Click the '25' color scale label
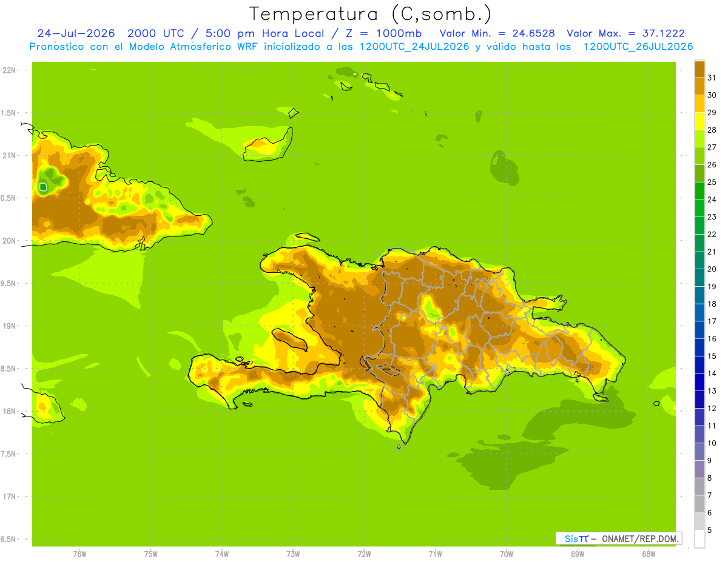The image size is (728, 562). [712, 182]
